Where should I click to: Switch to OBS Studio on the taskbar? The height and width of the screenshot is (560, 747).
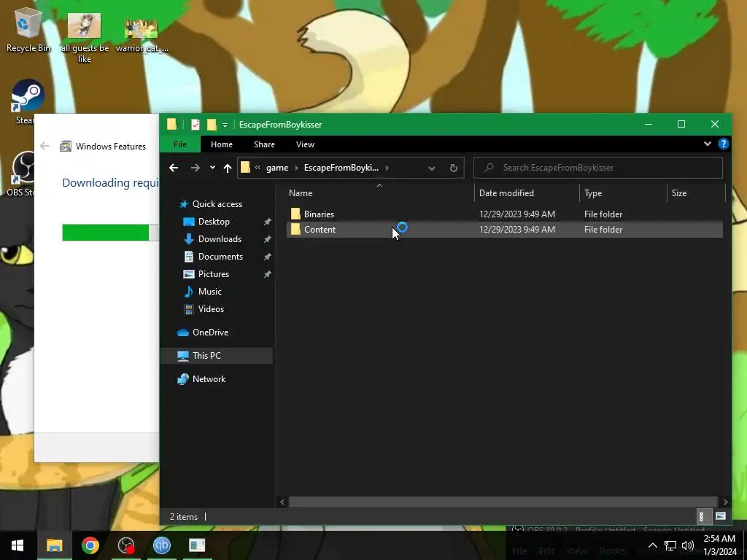tap(126, 545)
